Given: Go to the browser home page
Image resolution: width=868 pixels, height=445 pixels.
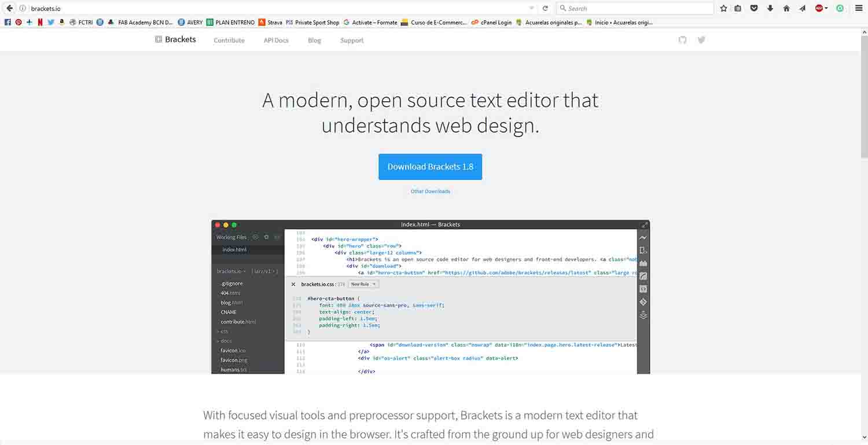Looking at the screenshot, I should click(x=786, y=9).
